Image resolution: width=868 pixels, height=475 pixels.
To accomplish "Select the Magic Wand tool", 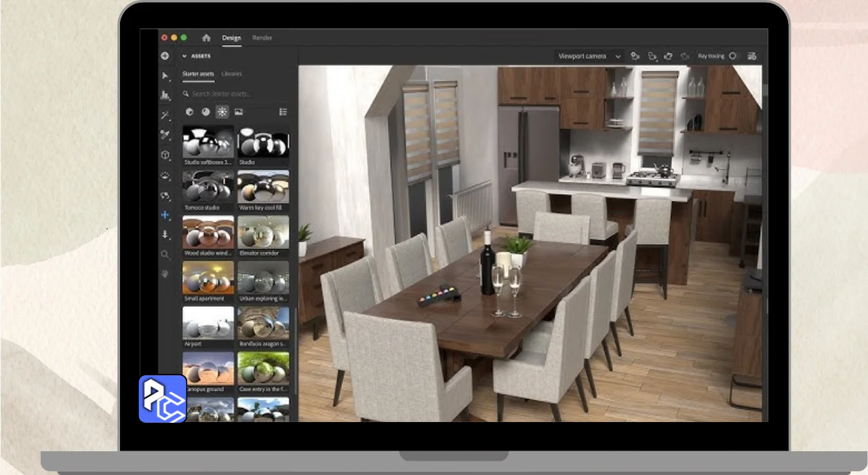I will (165, 115).
